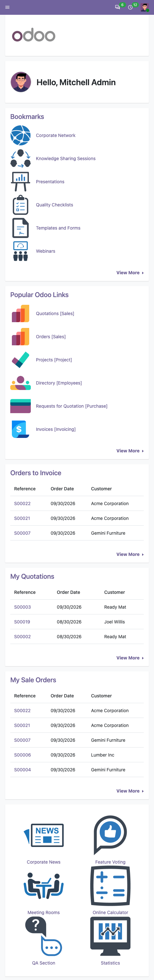Image resolution: width=154 pixels, height=980 pixels.
Task: Open the Corporate Network bookmark link
Action: [56, 135]
